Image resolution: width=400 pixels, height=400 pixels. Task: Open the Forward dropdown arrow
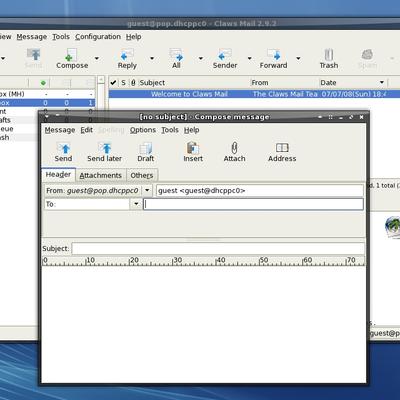tap(298, 58)
